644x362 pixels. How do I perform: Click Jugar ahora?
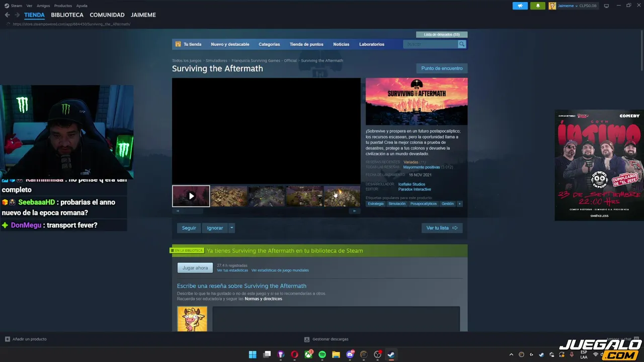pos(195,268)
